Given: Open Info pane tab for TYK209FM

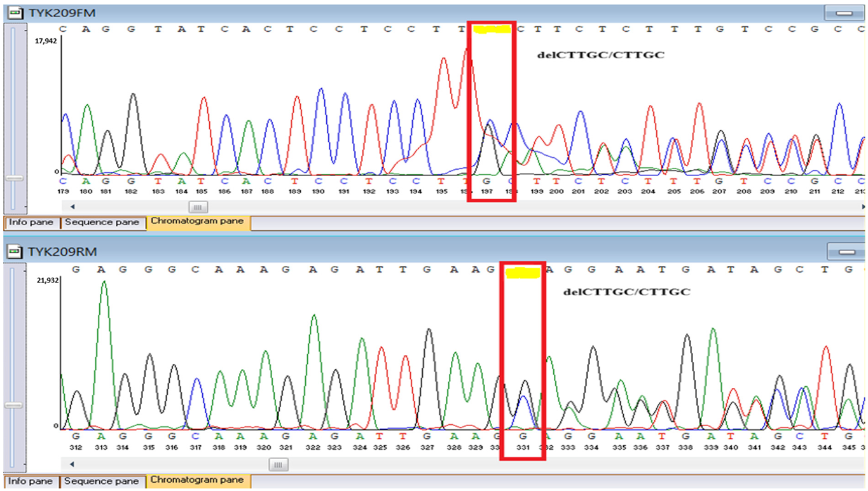Looking at the screenshot, I should (31, 223).
